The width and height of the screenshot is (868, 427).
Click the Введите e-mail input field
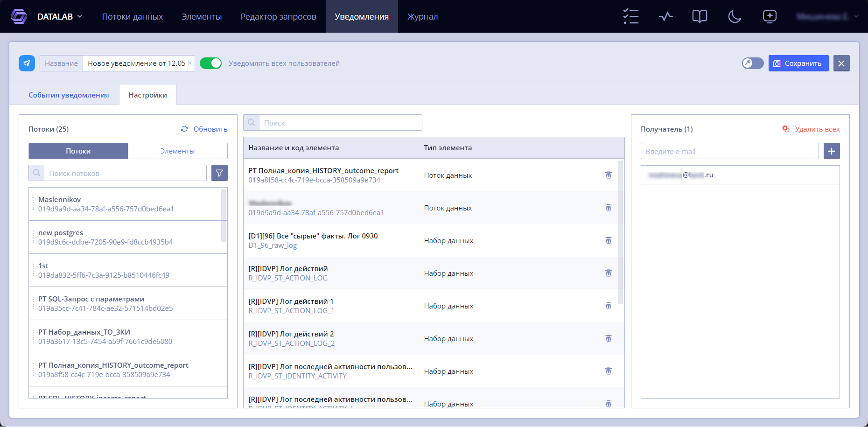730,151
